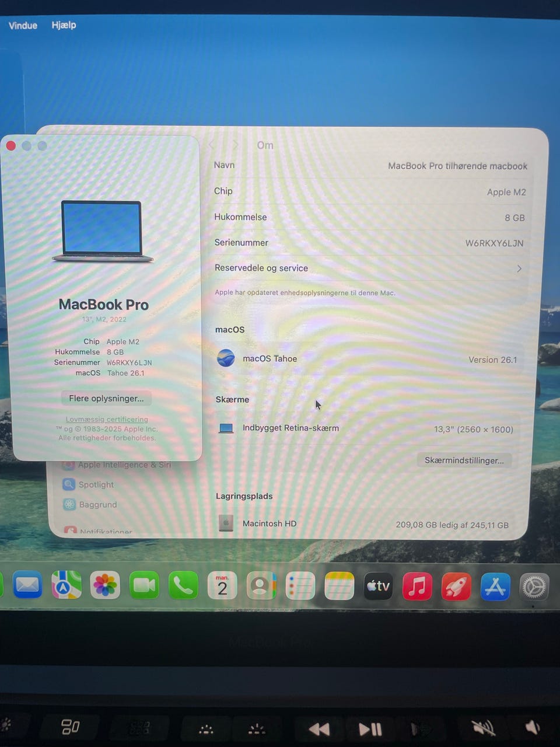Click the computer name MacBook Pro tilhørende macbook
This screenshot has width=560, height=747.
[x=457, y=166]
